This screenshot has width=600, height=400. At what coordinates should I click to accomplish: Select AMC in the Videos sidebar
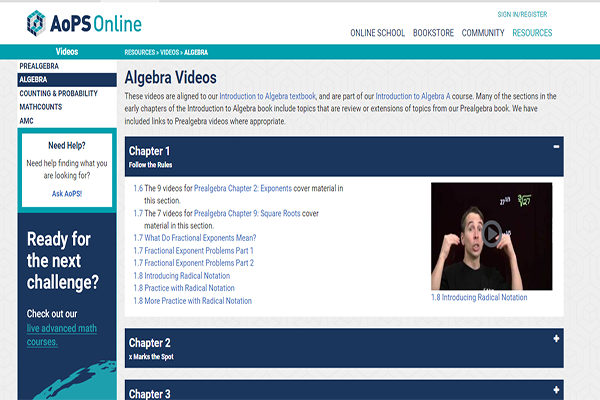26,120
